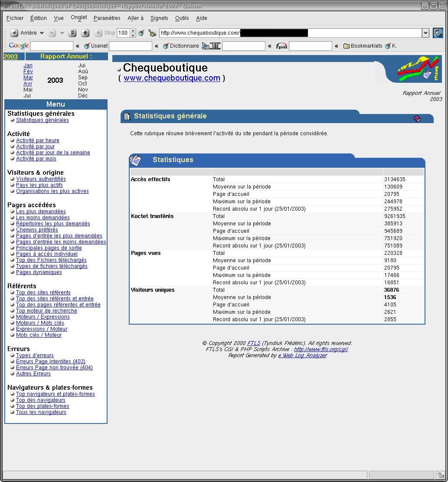Open the Vue menu
This screenshot has width=448, height=482.
pos(59,18)
